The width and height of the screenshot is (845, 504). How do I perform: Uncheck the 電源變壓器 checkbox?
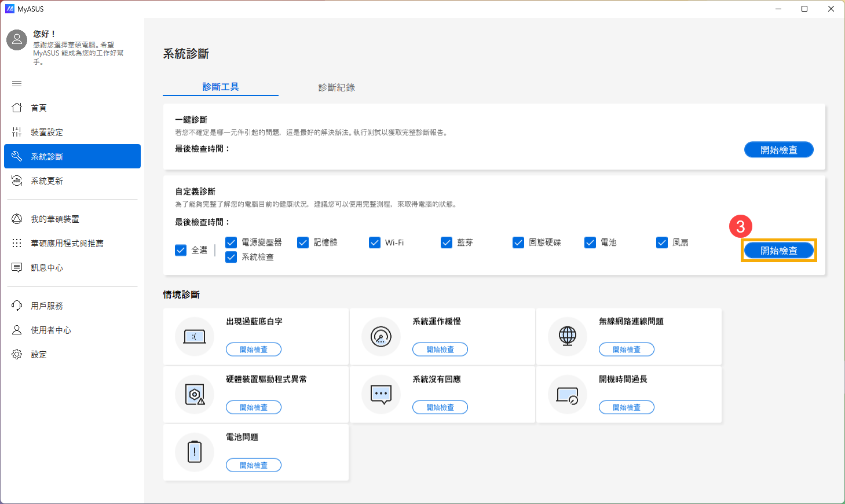231,242
